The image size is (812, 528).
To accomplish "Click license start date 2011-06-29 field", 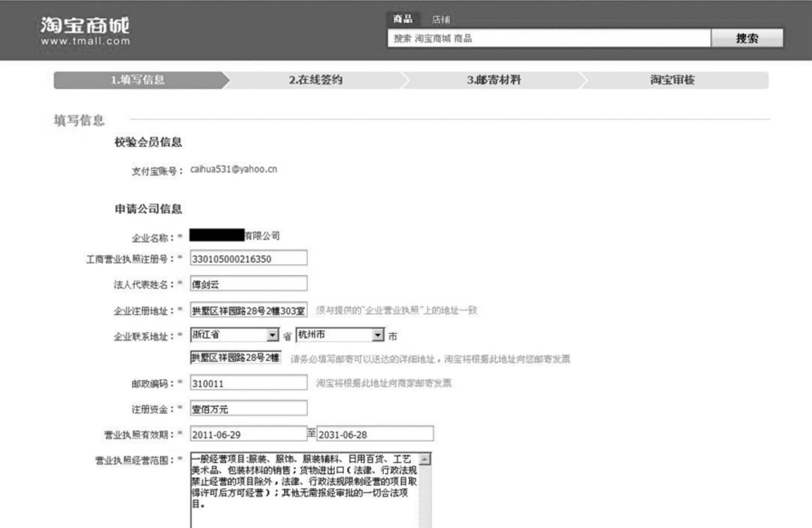I will click(x=249, y=434).
